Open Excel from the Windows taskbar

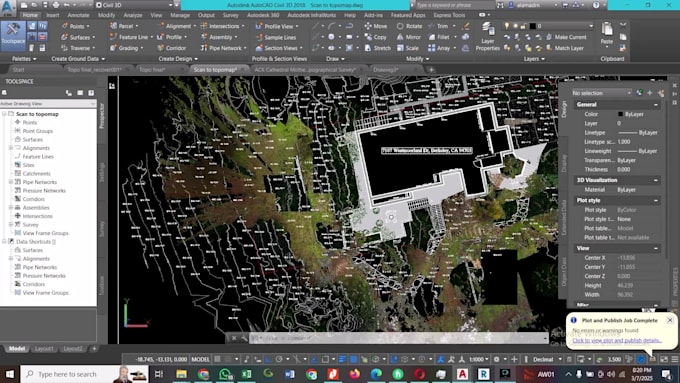246,373
